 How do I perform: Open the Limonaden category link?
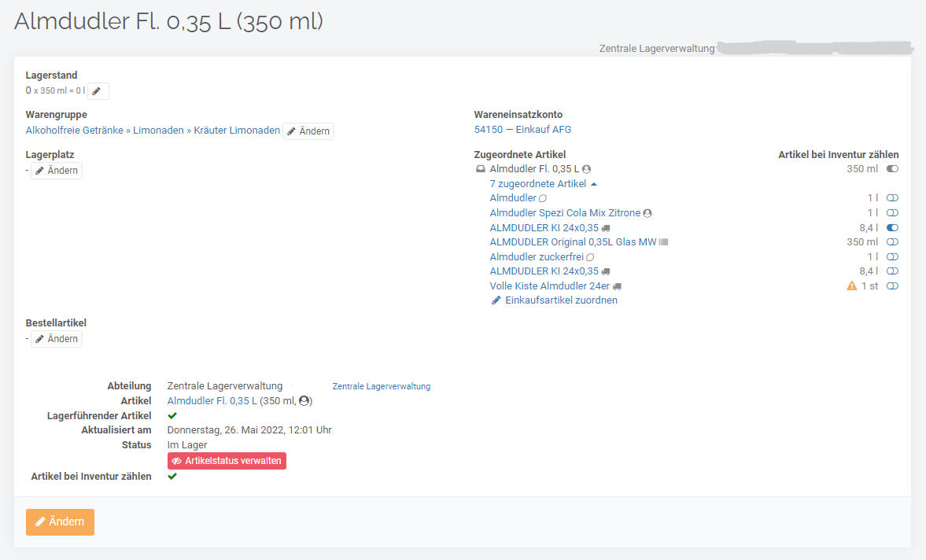158,131
